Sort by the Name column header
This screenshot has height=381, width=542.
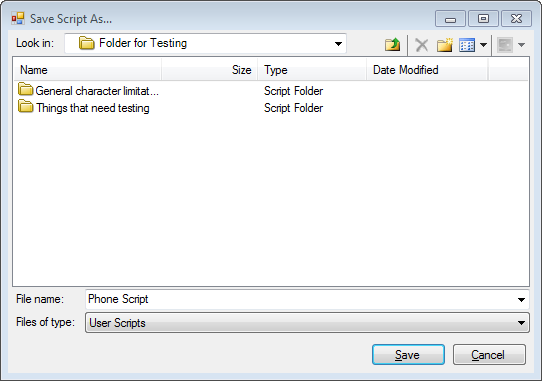(87, 70)
